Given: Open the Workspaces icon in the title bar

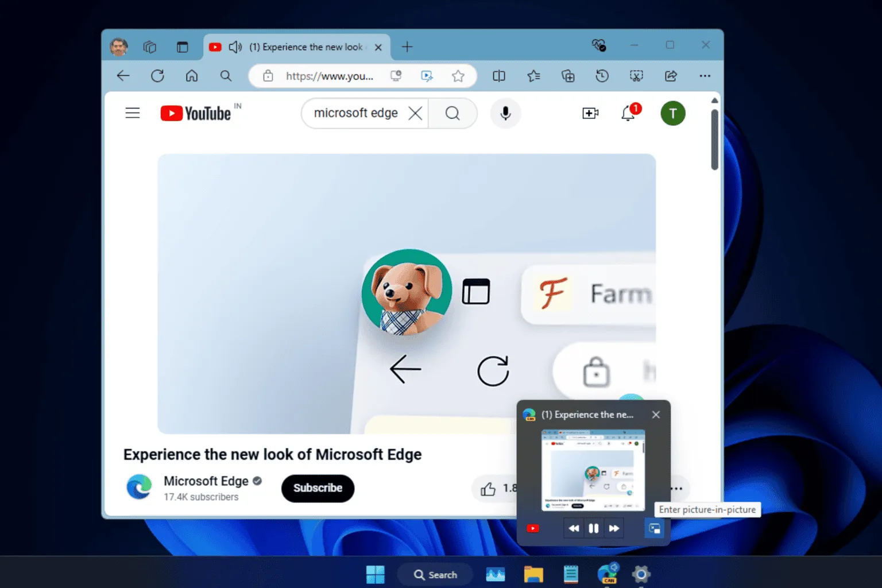Looking at the screenshot, I should pyautogui.click(x=150, y=47).
